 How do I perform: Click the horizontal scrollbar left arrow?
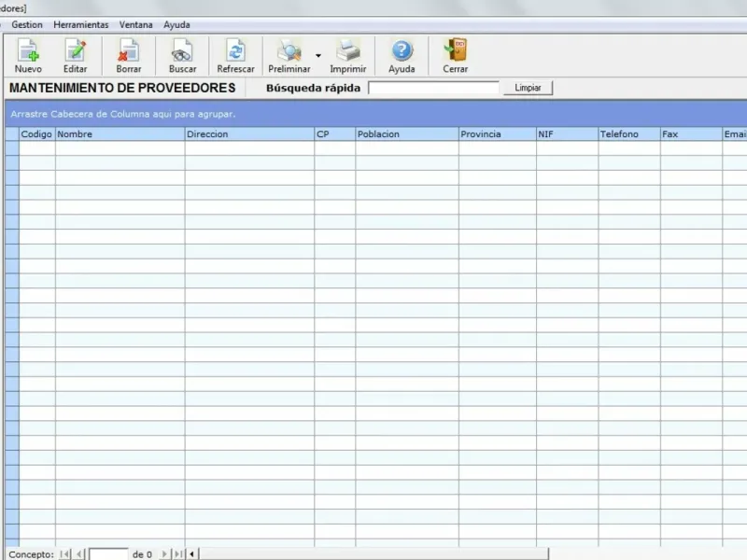[192, 553]
